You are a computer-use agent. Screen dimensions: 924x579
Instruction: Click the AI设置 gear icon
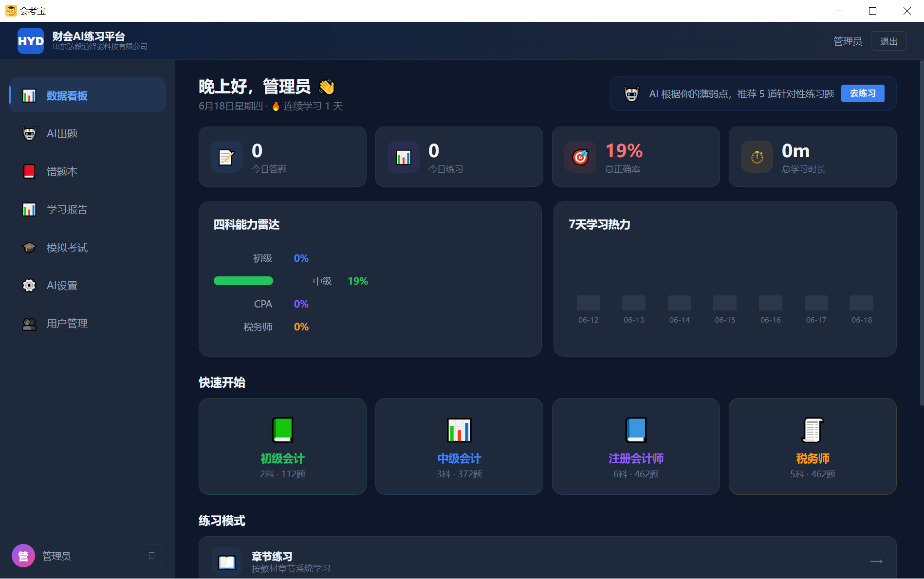click(29, 286)
